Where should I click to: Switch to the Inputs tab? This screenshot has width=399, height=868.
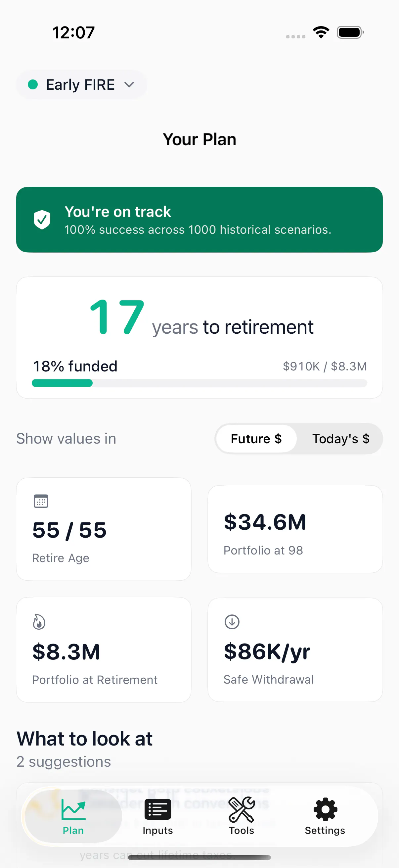tap(157, 815)
